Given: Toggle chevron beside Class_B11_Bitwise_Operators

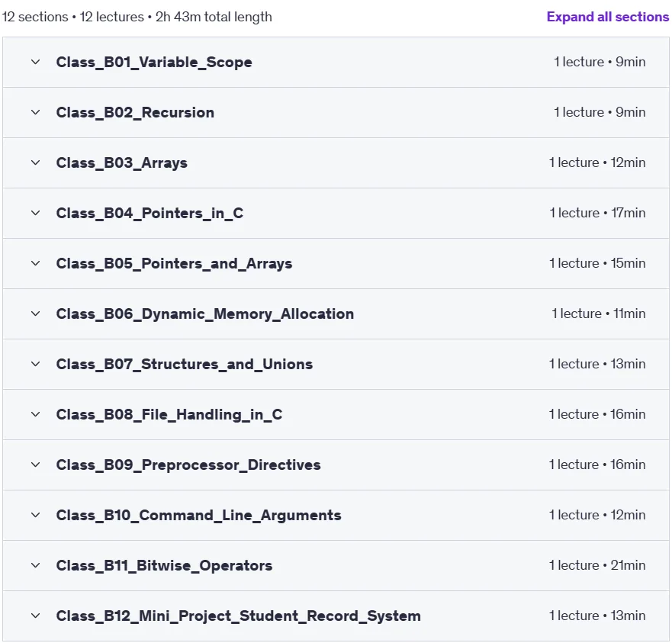Looking at the screenshot, I should (36, 565).
